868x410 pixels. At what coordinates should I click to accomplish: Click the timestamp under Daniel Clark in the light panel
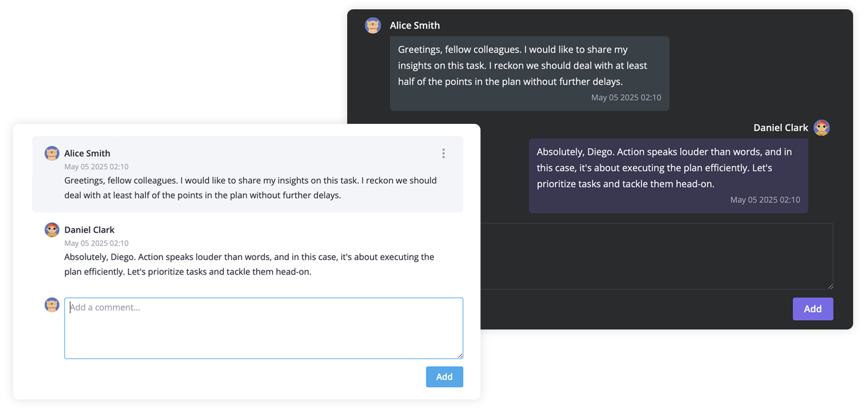[97, 243]
